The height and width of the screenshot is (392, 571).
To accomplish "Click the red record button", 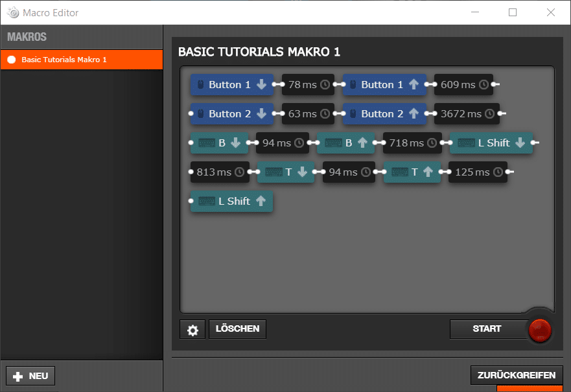I will [x=539, y=330].
